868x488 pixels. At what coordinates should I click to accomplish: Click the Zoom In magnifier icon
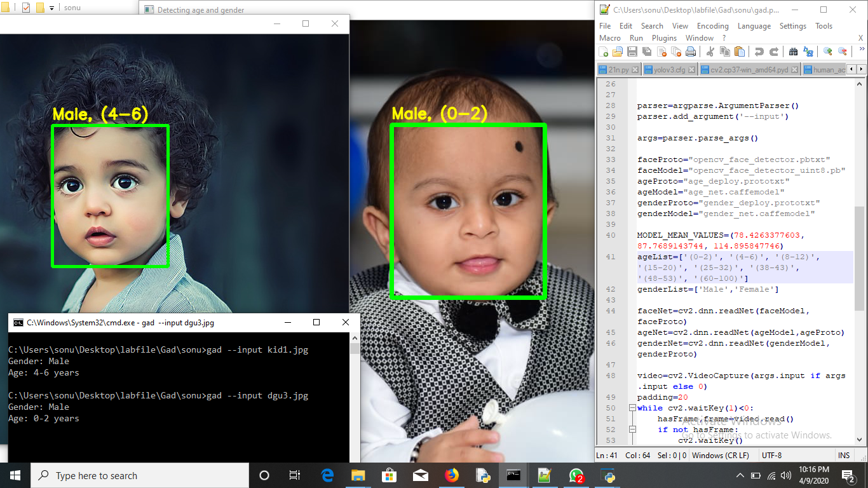pyautogui.click(x=827, y=52)
